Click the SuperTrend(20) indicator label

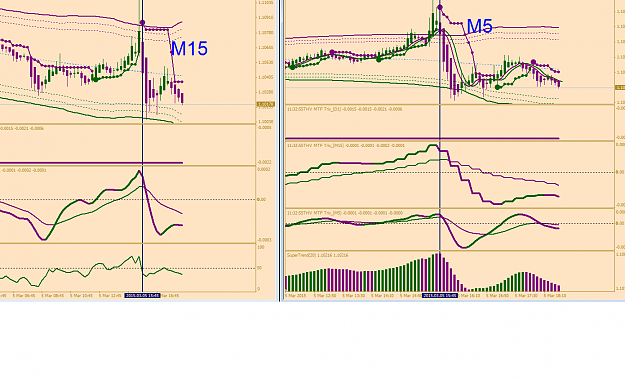click(317, 255)
